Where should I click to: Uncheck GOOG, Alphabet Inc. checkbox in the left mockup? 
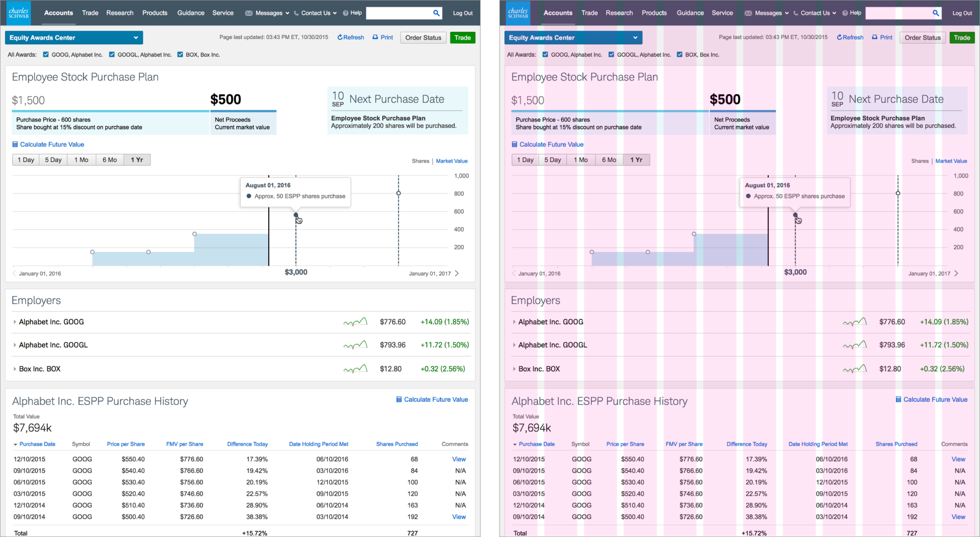[x=46, y=54]
